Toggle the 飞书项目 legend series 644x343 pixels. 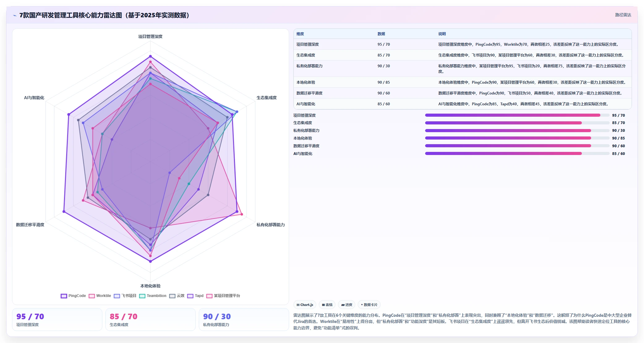(125, 296)
